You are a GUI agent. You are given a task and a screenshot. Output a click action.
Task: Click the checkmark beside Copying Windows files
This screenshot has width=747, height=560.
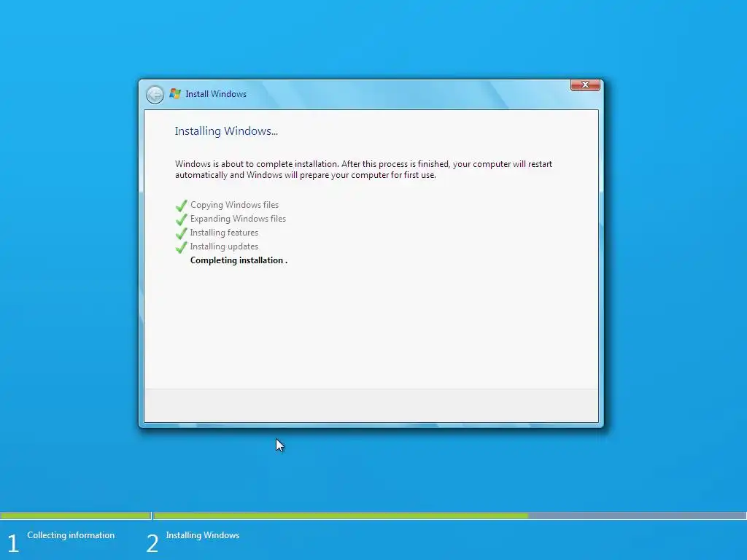tap(181, 206)
